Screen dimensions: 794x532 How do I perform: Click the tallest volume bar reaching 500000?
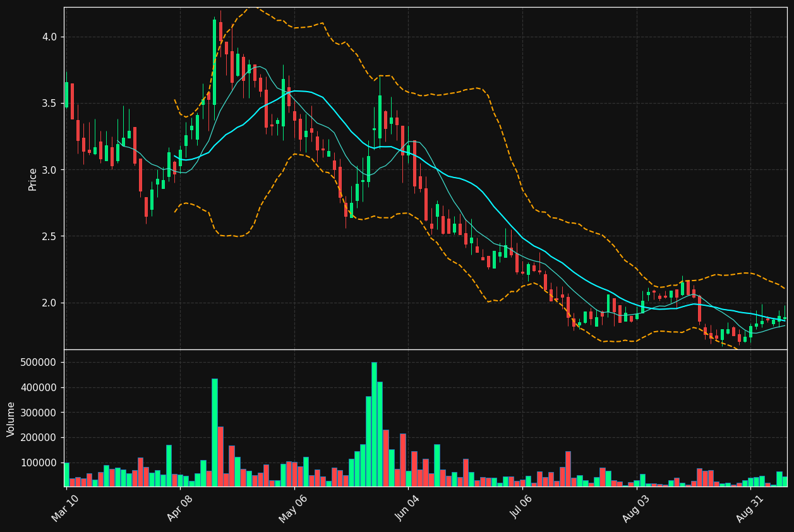[374, 425]
